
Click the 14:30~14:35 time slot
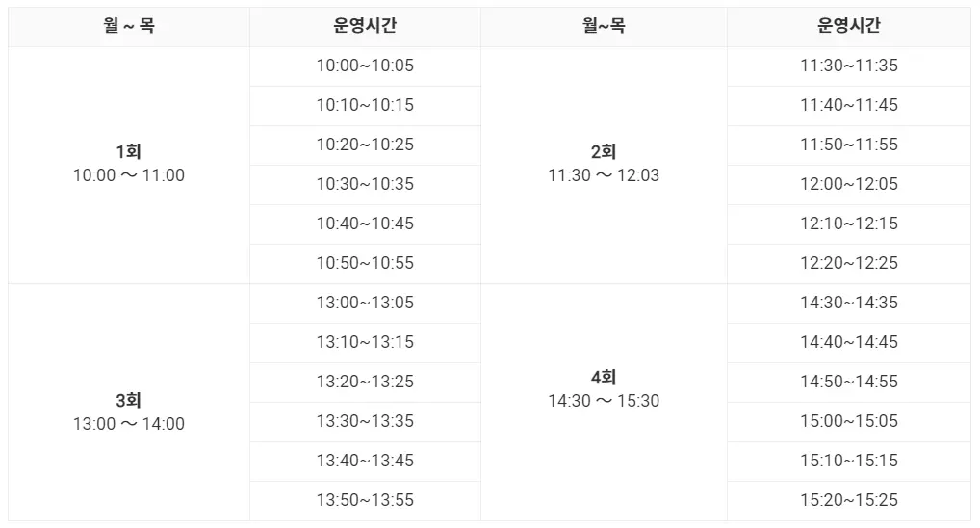pyautogui.click(x=849, y=304)
